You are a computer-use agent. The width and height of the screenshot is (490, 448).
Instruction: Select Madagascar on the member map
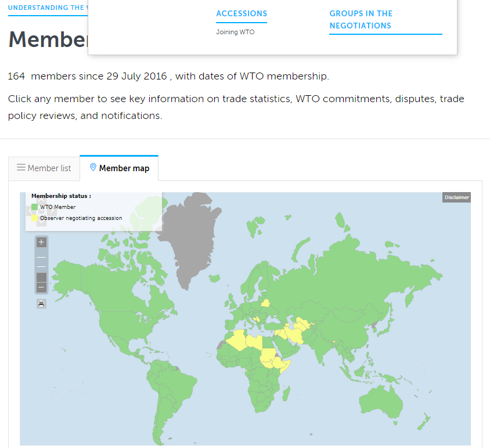click(x=286, y=393)
